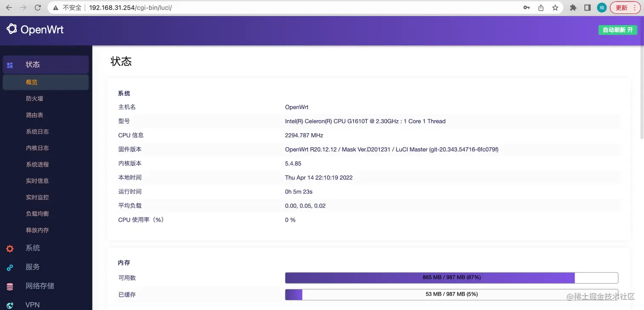644x310 pixels.
Task: Open the user profile avatar
Action: (601, 8)
